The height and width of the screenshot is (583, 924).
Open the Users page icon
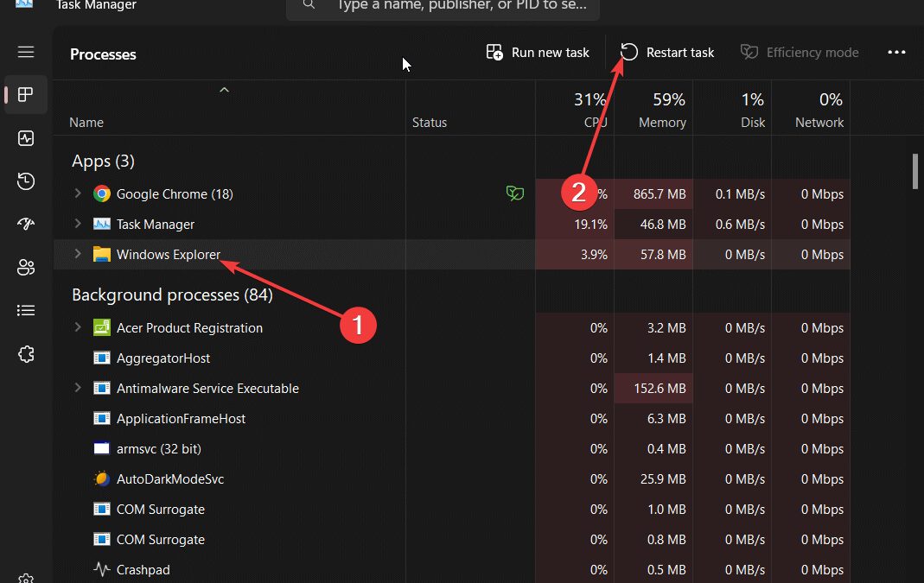[x=26, y=268]
